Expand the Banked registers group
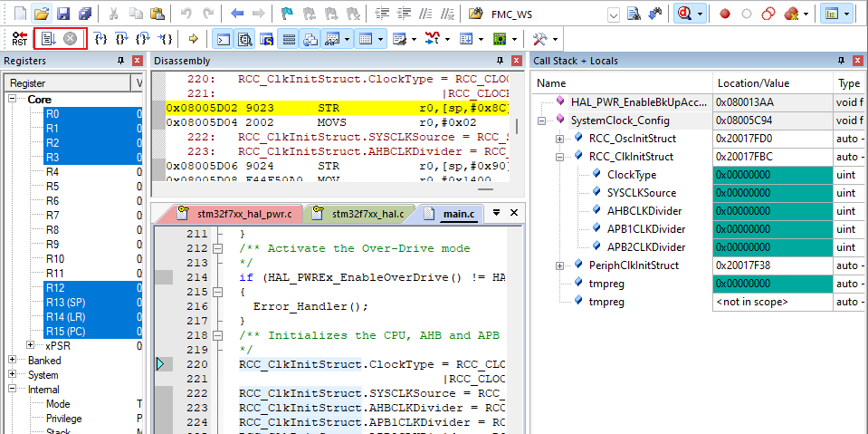Viewport: 868px width, 434px height. click(13, 361)
